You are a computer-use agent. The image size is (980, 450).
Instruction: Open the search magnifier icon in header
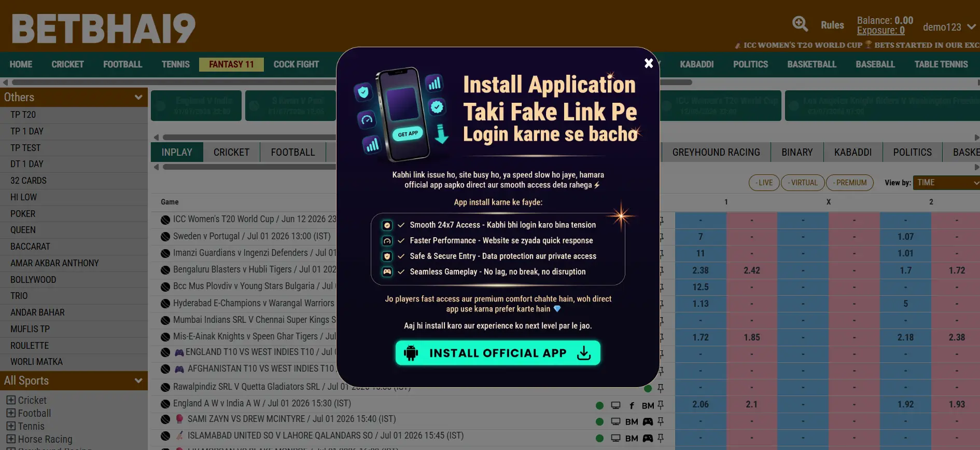tap(800, 24)
